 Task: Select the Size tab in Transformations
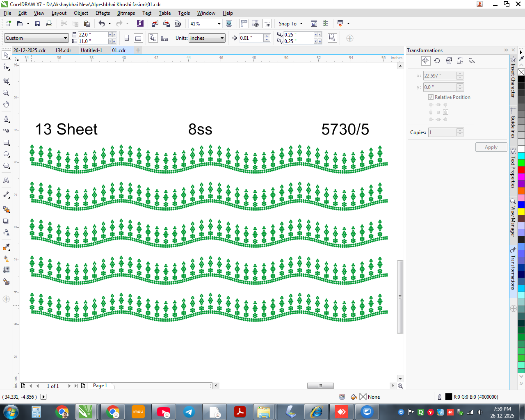(x=460, y=61)
